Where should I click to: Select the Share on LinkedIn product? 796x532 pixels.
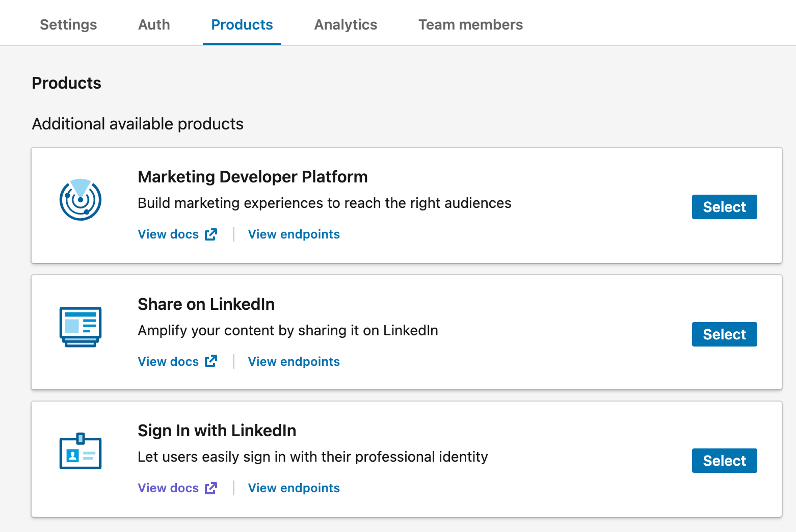[724, 334]
